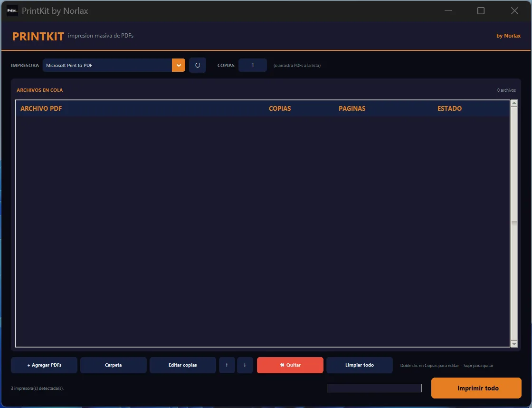Open the Carpeta folder button
The height and width of the screenshot is (408, 532).
click(x=114, y=365)
